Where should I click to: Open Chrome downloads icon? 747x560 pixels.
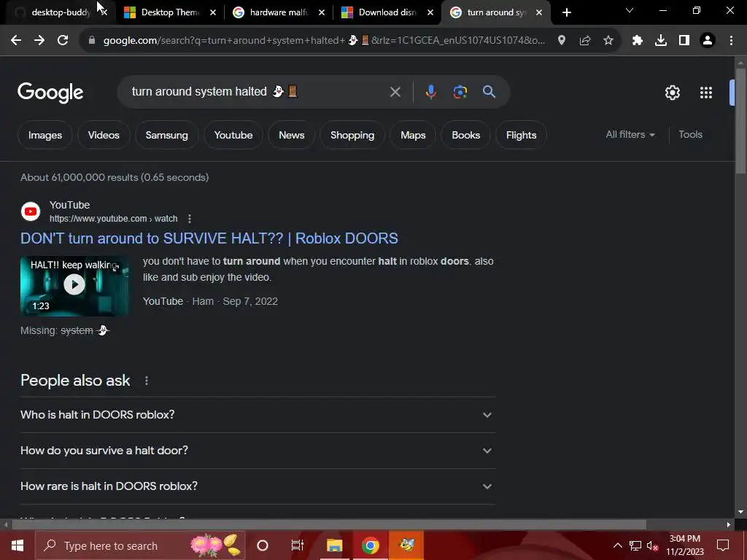661,41
